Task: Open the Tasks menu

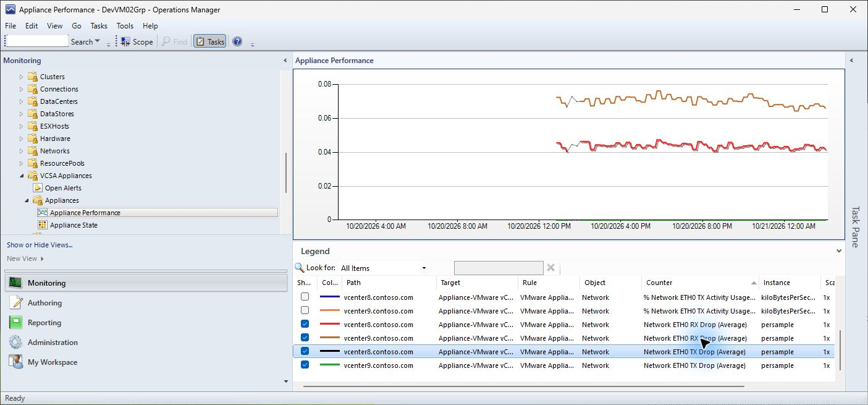Action: [99, 26]
